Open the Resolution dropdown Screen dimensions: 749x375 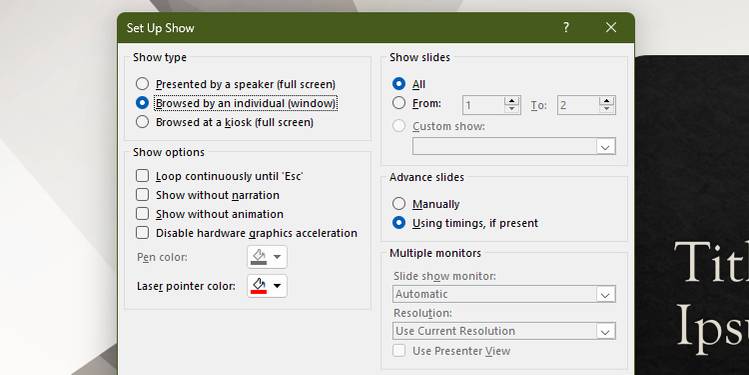tap(504, 331)
